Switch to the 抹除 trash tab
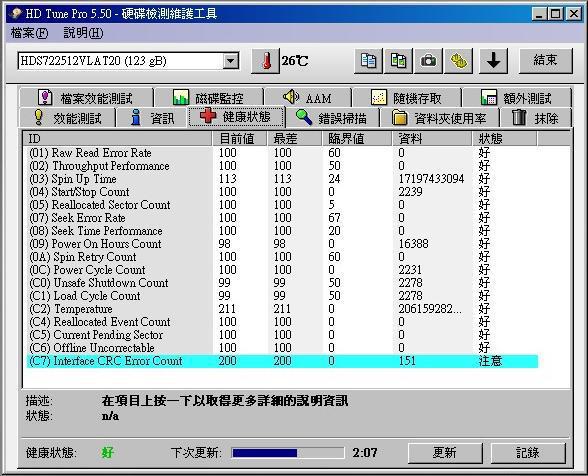Viewport: 588px width, 476px height. (x=536, y=118)
